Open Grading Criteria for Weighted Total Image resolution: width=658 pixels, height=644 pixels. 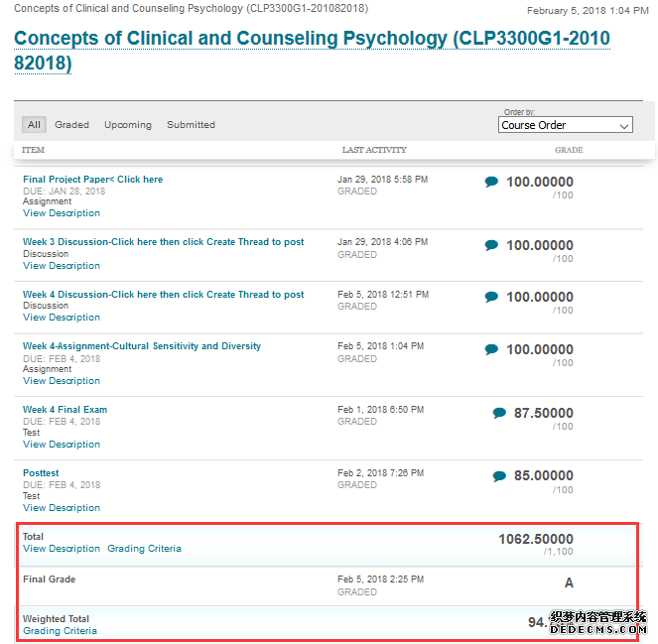point(60,630)
